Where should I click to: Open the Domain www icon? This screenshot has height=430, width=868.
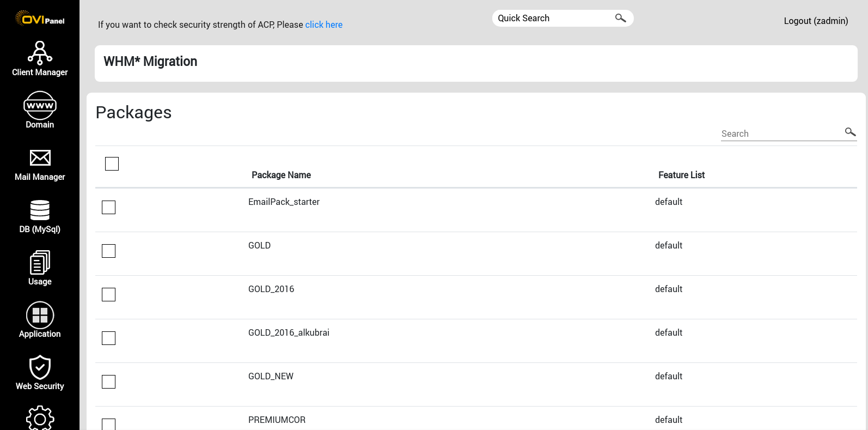40,105
